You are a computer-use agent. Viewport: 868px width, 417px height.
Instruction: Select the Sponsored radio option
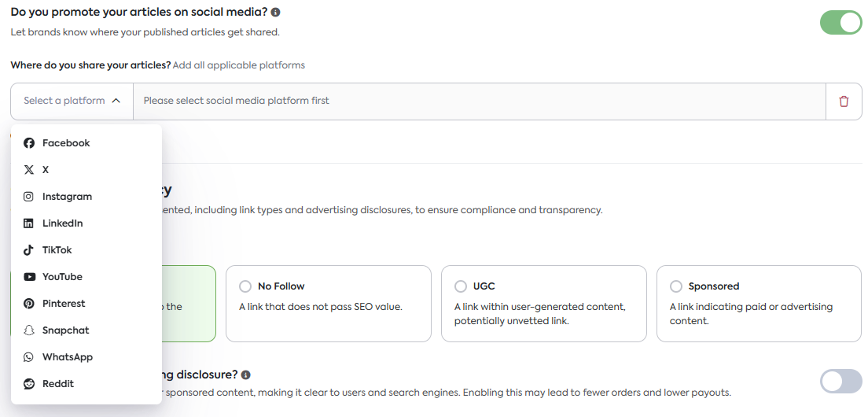(676, 286)
